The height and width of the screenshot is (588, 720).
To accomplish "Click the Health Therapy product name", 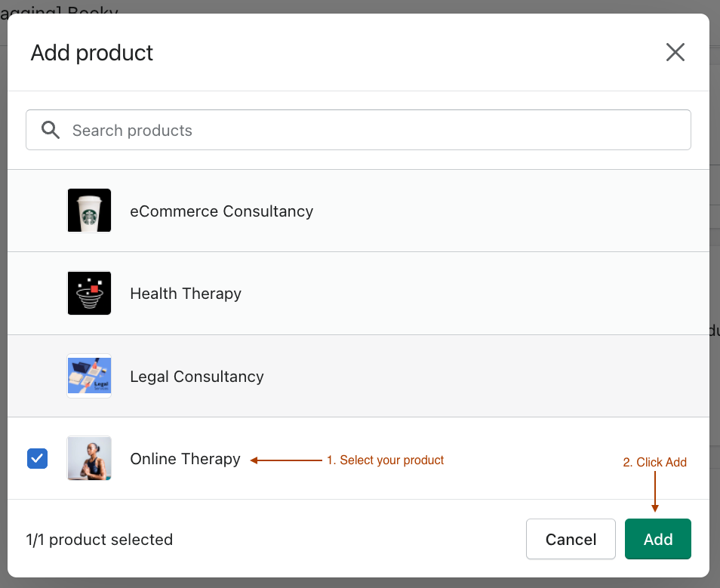I will pyautogui.click(x=186, y=293).
